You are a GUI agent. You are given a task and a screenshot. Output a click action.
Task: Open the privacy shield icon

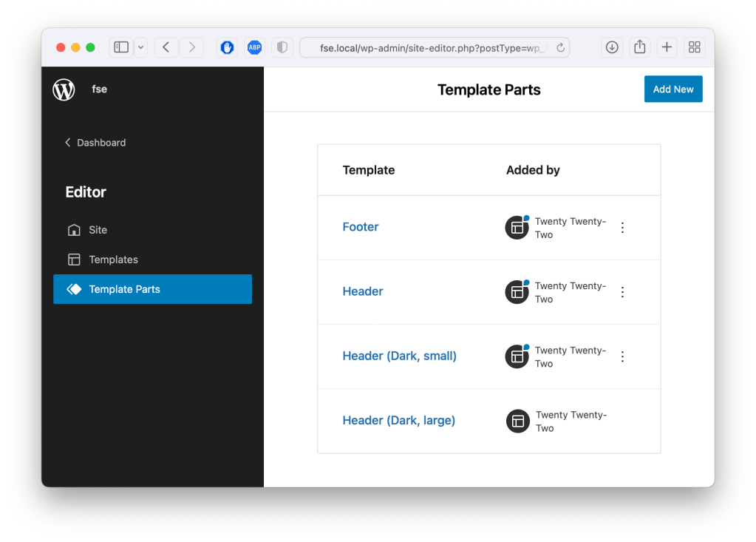pyautogui.click(x=282, y=47)
